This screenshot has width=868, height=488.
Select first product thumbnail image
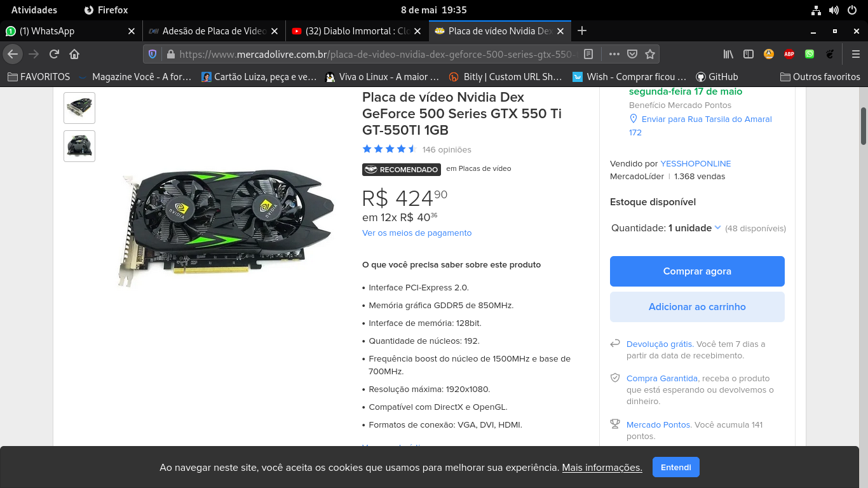[79, 108]
